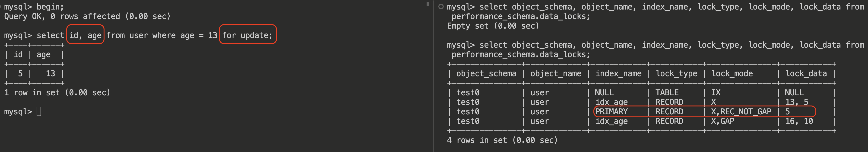Click the "16, 10" lock data value
The height and width of the screenshot is (152, 868).
[799, 121]
